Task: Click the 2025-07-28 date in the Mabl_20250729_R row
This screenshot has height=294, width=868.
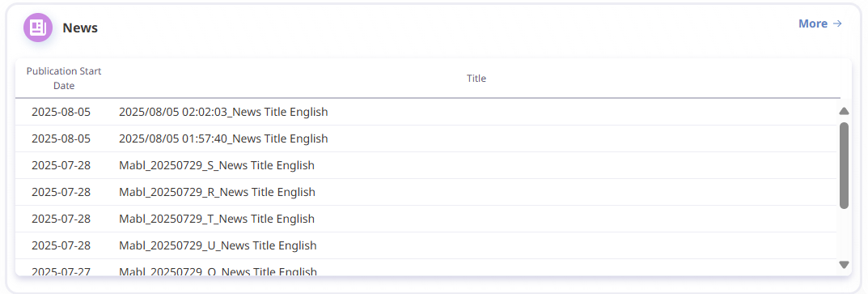Action: pos(61,192)
